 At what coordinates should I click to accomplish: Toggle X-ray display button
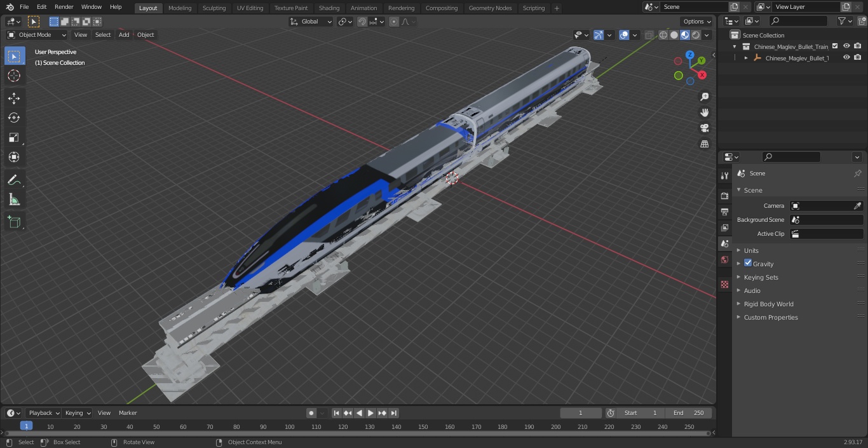[x=649, y=35]
